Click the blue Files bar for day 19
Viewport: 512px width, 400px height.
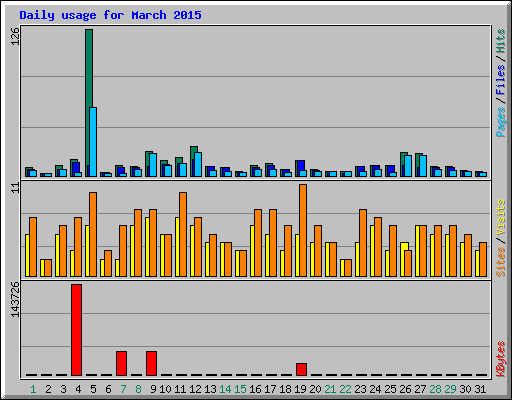[301, 165]
